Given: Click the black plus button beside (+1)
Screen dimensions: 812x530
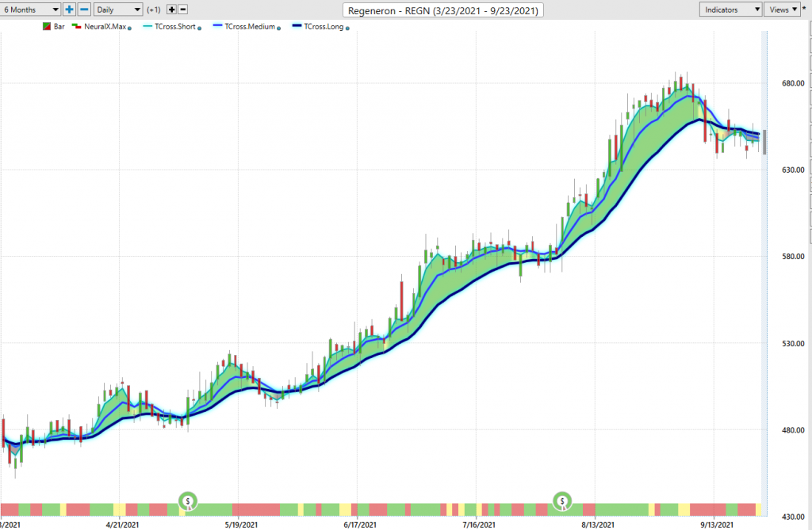Looking at the screenshot, I should [x=171, y=10].
